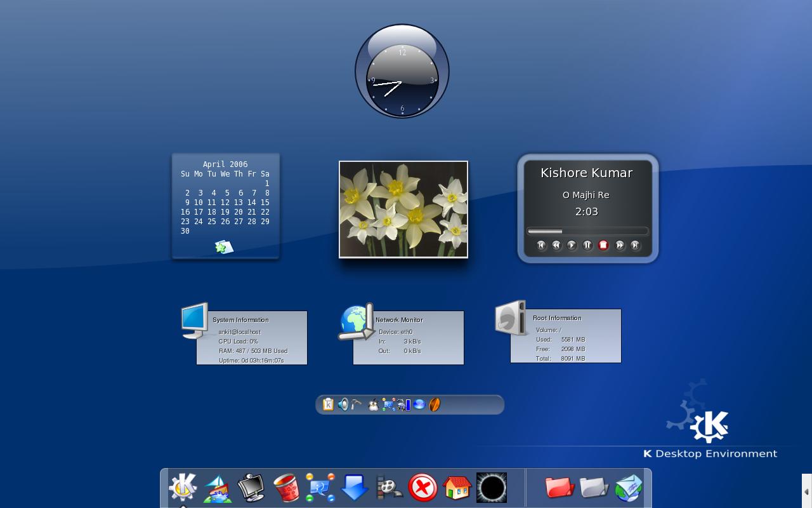This screenshot has width=812, height=508.
Task: Click the black eclipse circle icon
Action: [492, 488]
